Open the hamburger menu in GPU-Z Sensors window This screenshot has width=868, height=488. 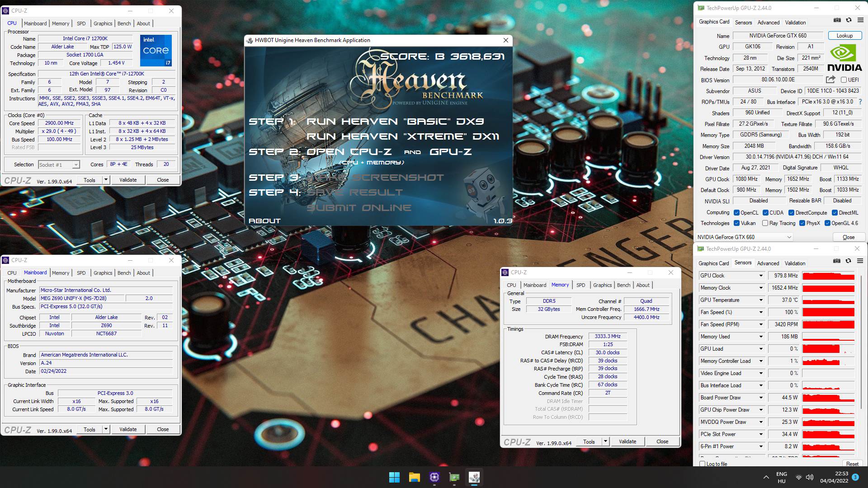tap(860, 261)
